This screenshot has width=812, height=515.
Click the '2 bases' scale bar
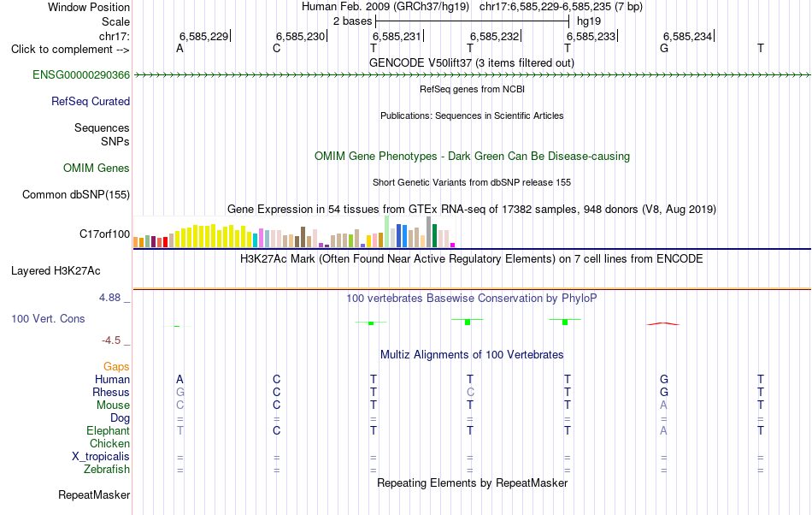click(473, 21)
